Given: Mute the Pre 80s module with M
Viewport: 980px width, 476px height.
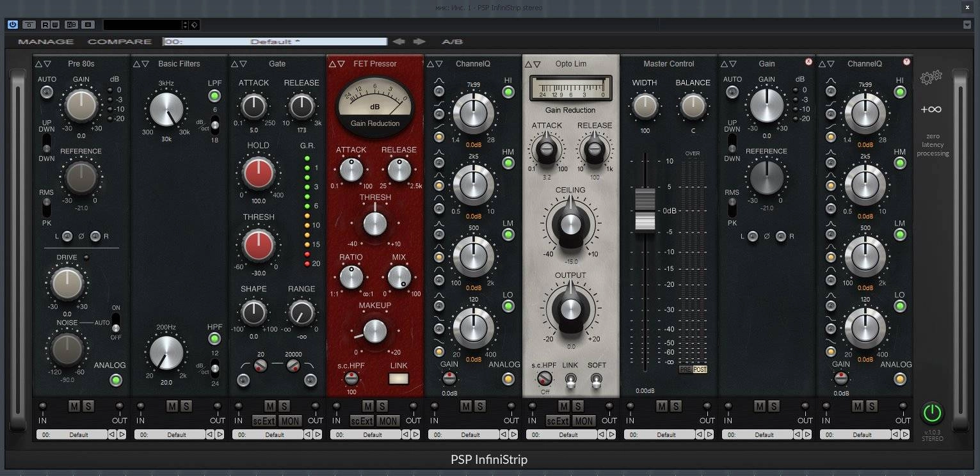Looking at the screenshot, I should (x=74, y=406).
